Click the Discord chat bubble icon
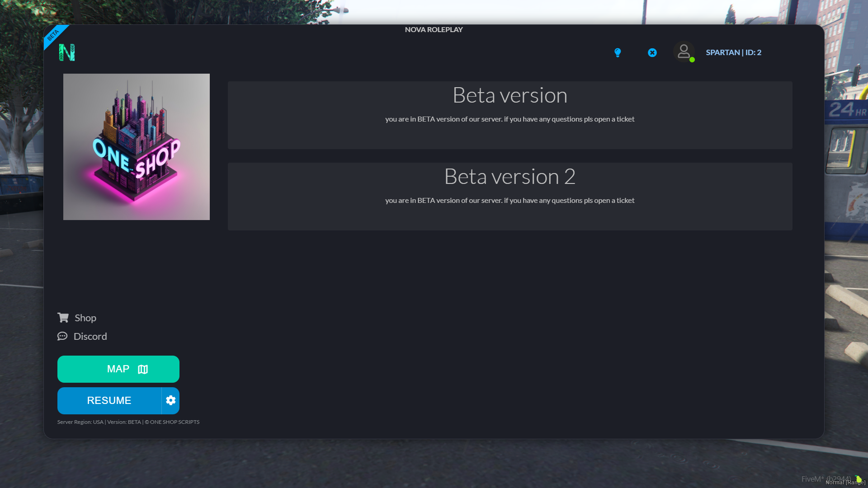 coord(62,336)
